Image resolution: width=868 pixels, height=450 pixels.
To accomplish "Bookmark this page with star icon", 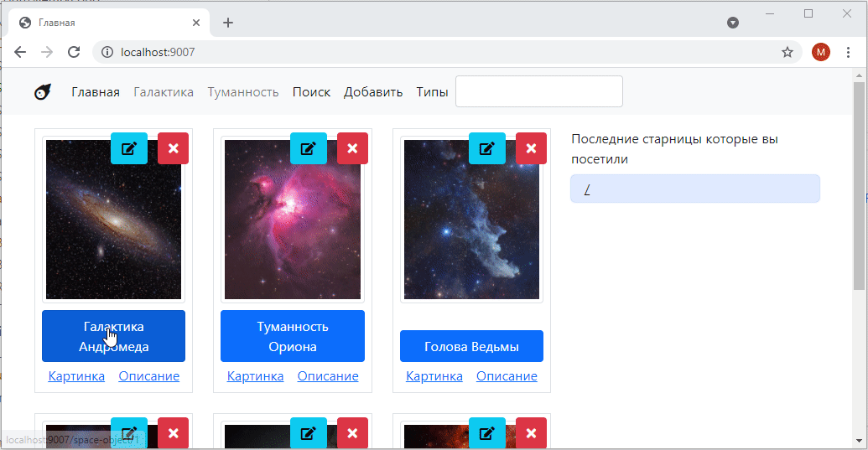I will click(787, 52).
